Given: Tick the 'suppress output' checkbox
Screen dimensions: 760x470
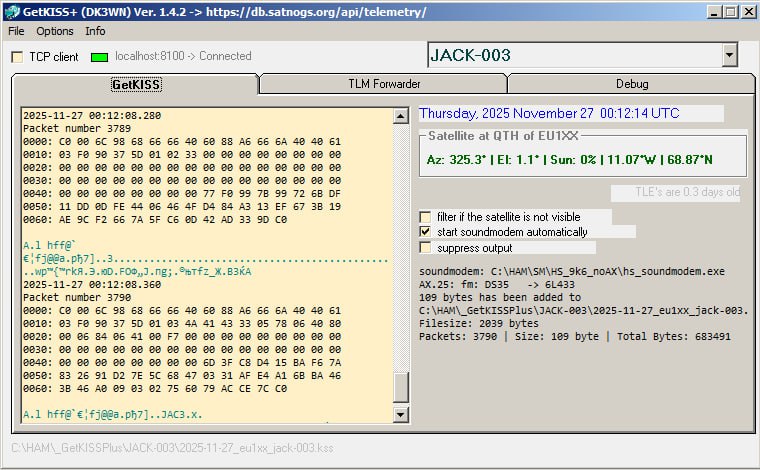Looking at the screenshot, I should (x=426, y=248).
